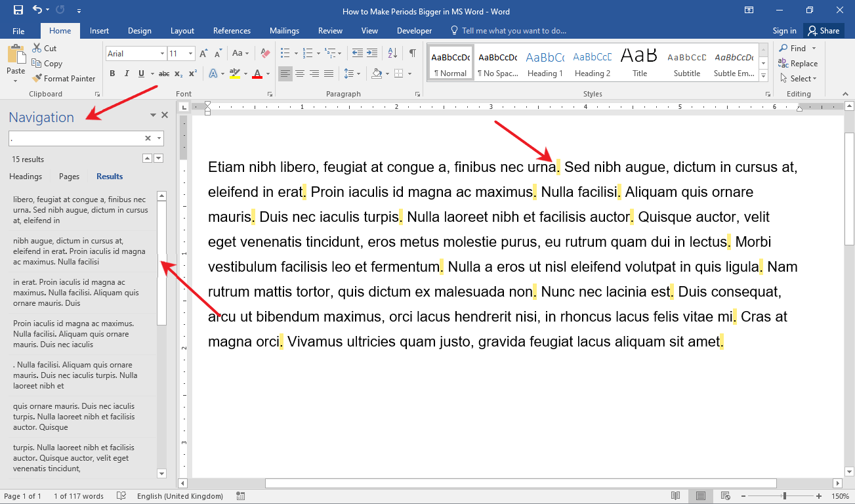Screen dimensions: 855x504
Task: Apply subscript to selected text
Action: click(x=177, y=74)
